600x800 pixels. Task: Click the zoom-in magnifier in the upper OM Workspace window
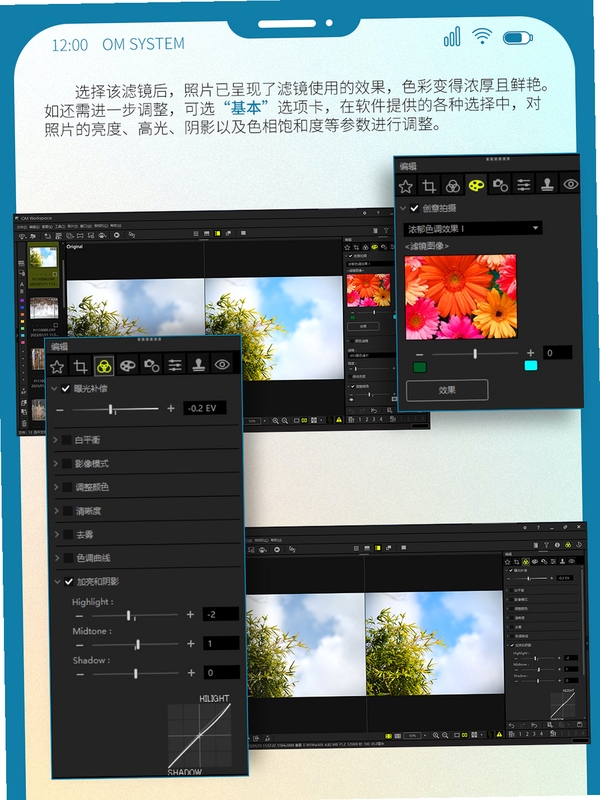[276, 421]
